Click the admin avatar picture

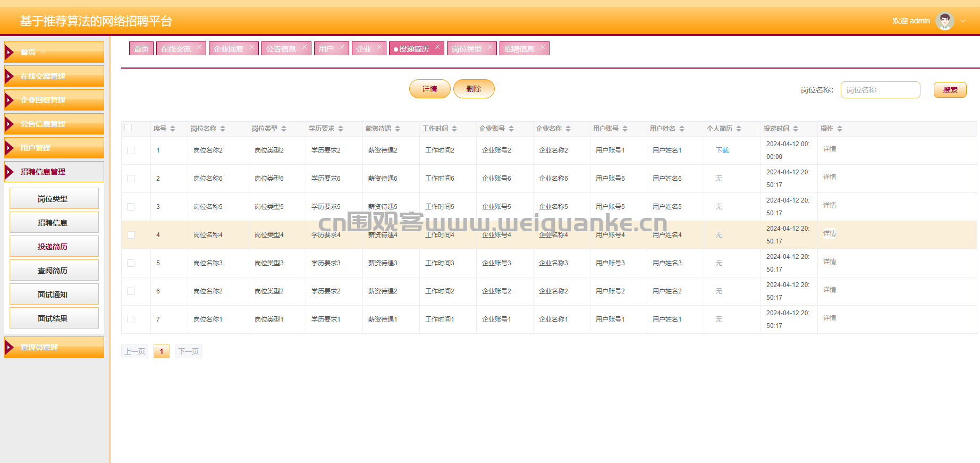944,21
